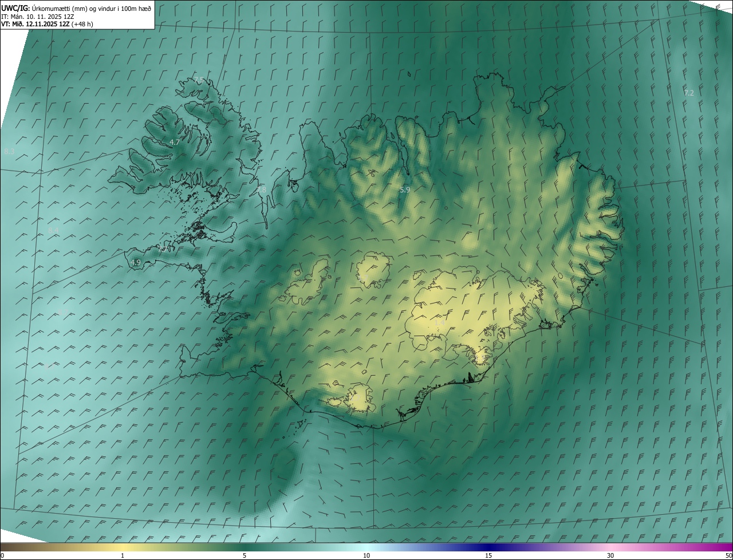The height and width of the screenshot is (560, 733).
Task: Click the color scale label "50"
Action: 728,555
